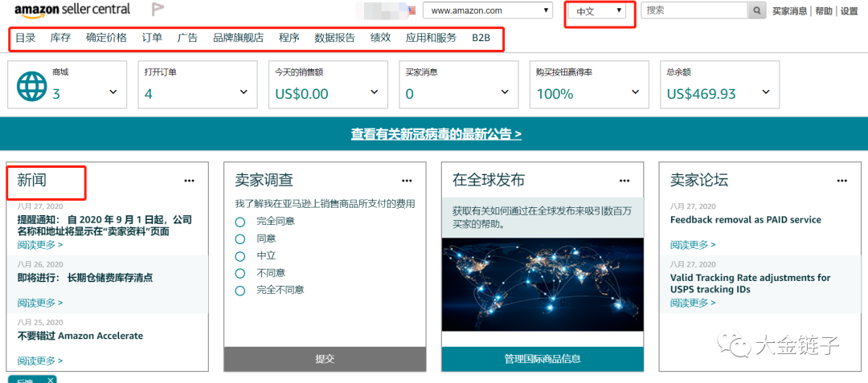Image resolution: width=868 pixels, height=383 pixels.
Task: Select the 不同意 radio option
Action: tap(240, 273)
